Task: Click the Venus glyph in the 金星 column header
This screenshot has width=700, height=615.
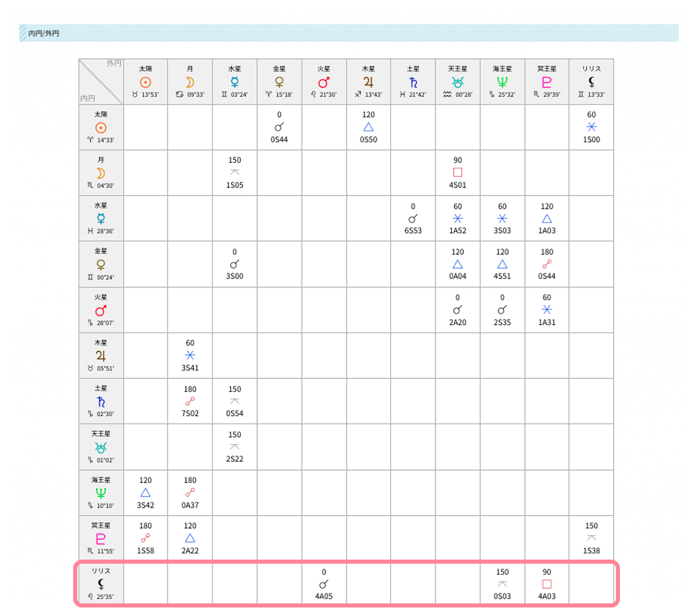Action: pos(279,82)
